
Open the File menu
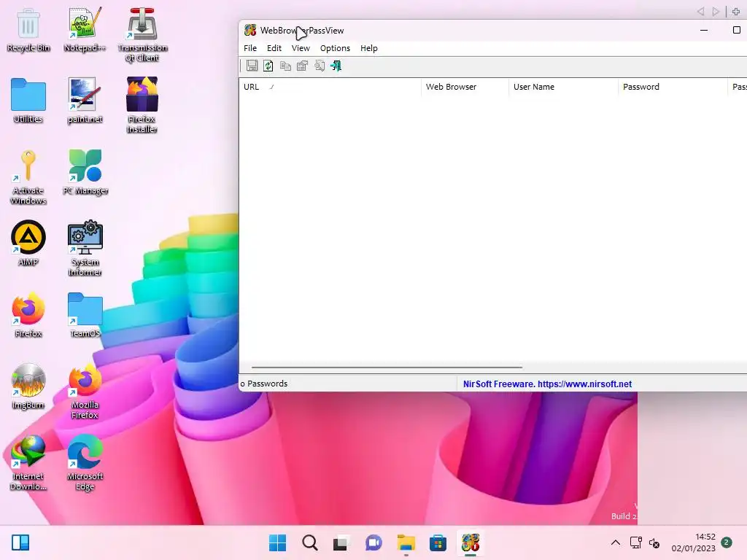(250, 48)
